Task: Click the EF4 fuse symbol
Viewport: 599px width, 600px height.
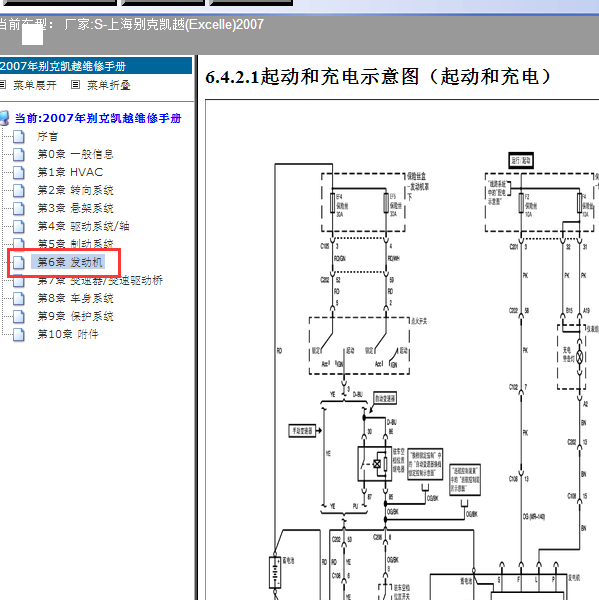Action: pos(332,203)
